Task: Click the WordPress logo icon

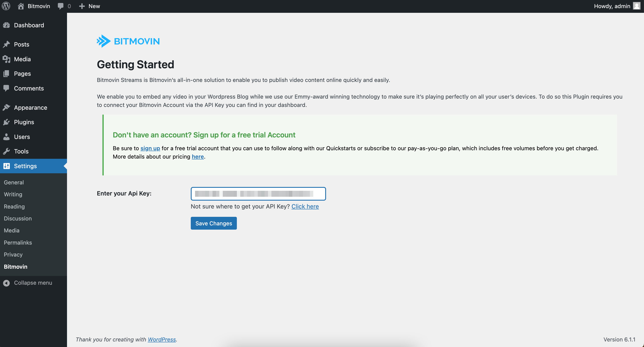Action: (x=6, y=6)
